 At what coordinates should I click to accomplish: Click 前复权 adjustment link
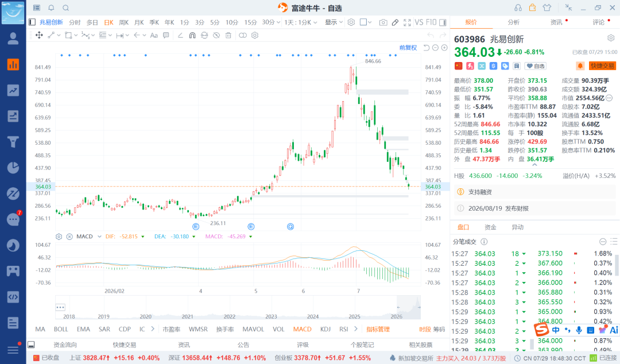pyautogui.click(x=408, y=48)
